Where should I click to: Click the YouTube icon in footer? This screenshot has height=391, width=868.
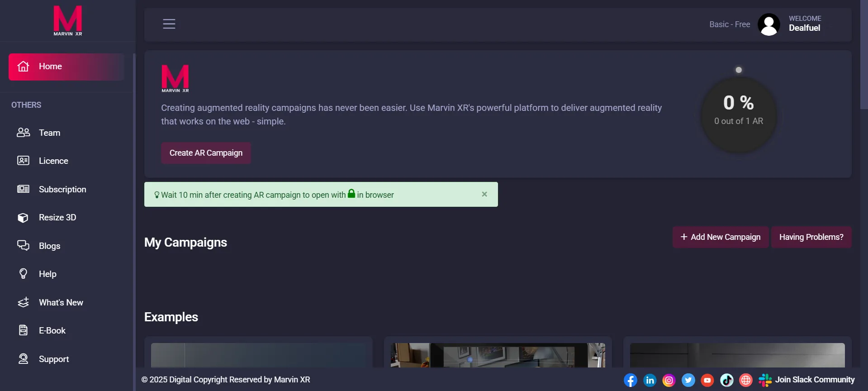click(707, 380)
